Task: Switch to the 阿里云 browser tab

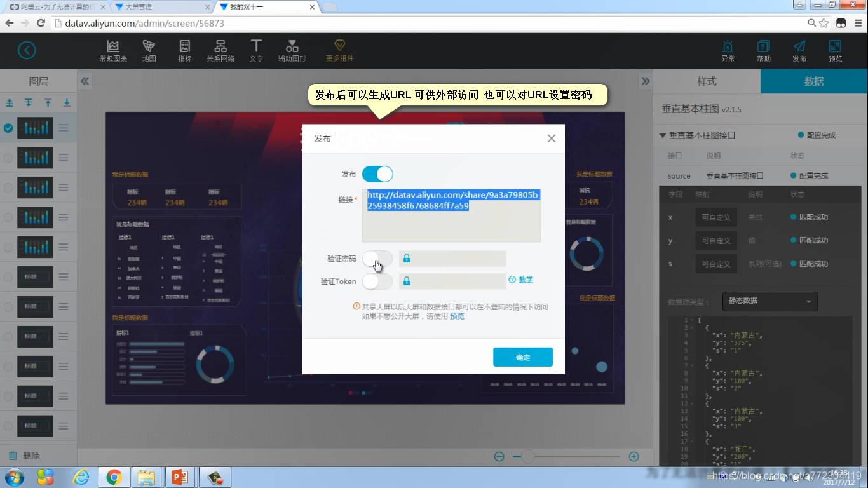Action: tap(56, 6)
